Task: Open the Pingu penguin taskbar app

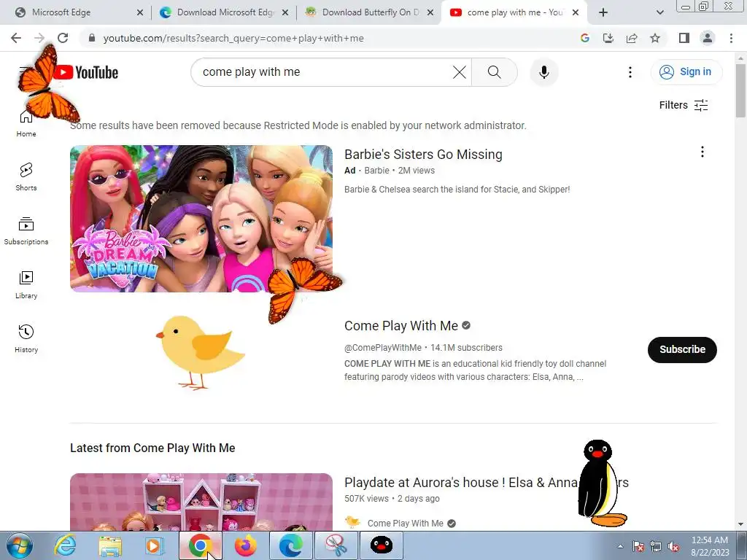Action: click(x=381, y=545)
